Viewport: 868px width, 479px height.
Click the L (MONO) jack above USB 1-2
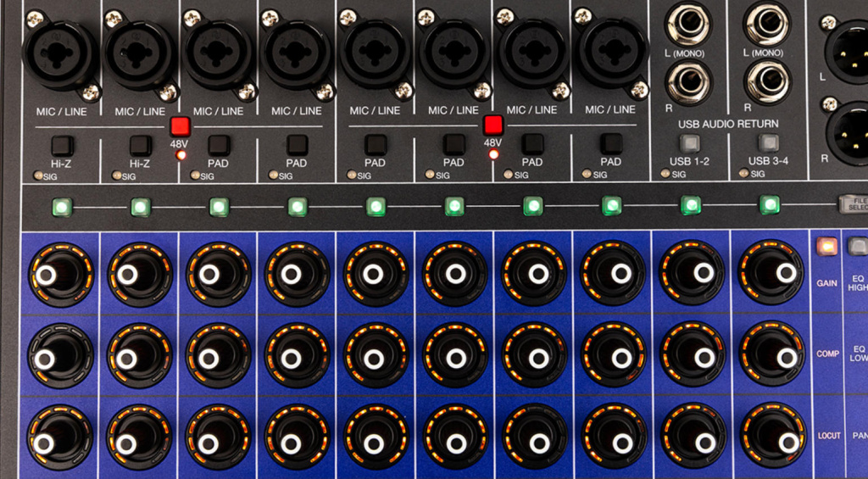pyautogui.click(x=690, y=23)
